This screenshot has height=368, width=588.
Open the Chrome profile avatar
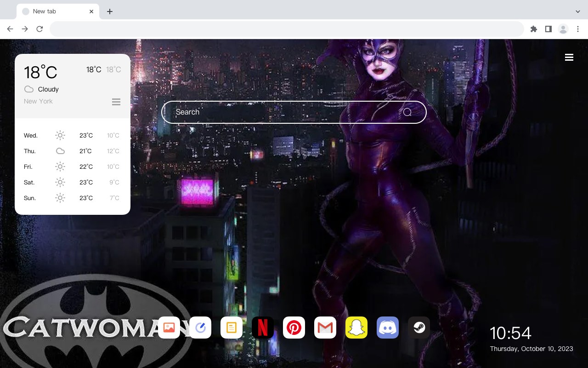(x=563, y=29)
